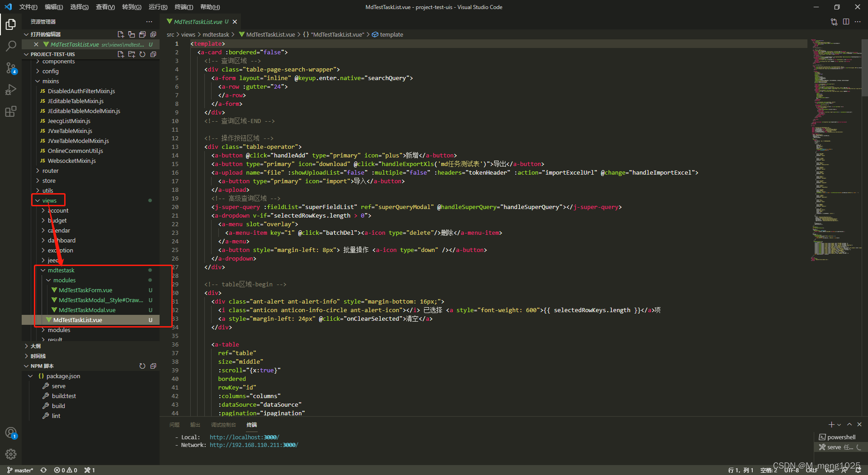The height and width of the screenshot is (475, 868).
Task: Maximize the terminal panel size
Action: click(849, 424)
